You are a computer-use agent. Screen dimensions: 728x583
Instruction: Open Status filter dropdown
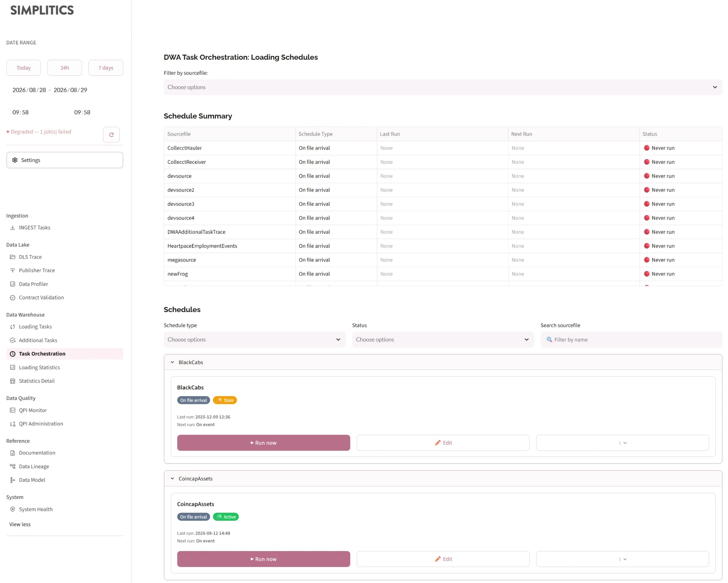coord(443,340)
